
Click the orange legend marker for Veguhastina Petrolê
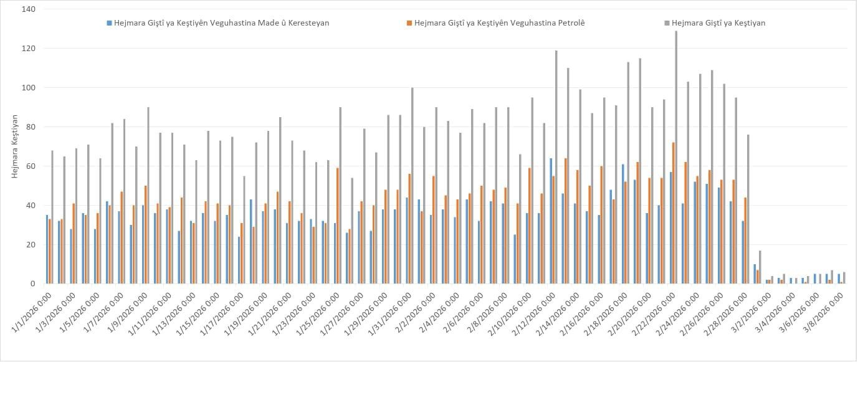(409, 23)
